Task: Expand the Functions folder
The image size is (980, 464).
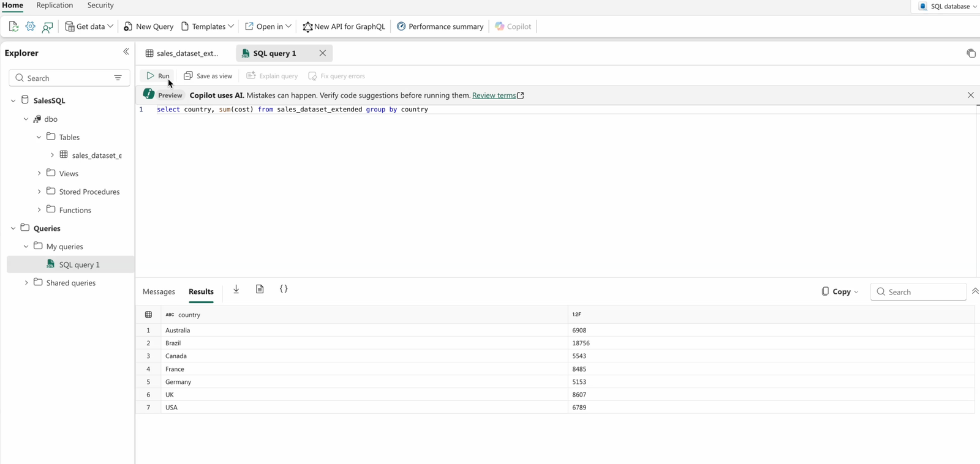Action: pos(39,210)
